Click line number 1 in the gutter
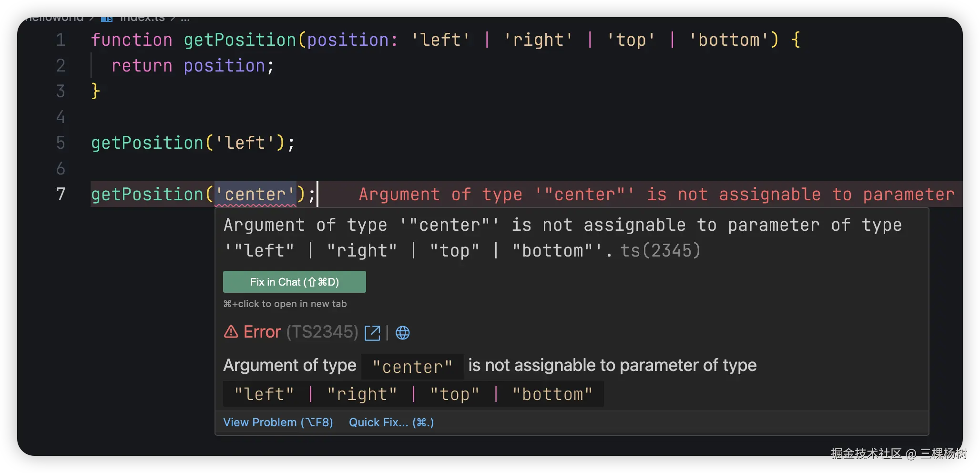This screenshot has width=980, height=473. pyautogui.click(x=61, y=40)
